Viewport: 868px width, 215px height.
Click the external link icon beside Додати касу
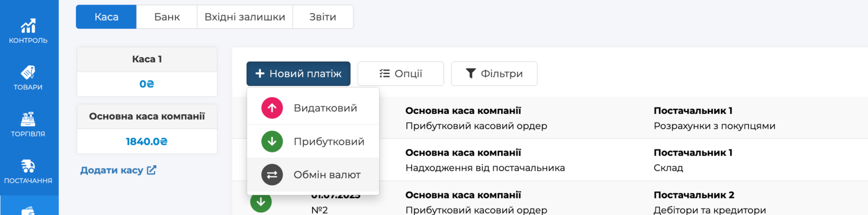pos(152,170)
